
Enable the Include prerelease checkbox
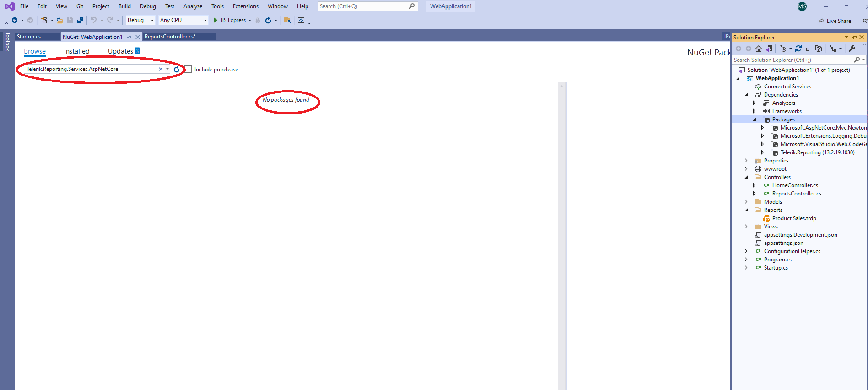pyautogui.click(x=189, y=70)
